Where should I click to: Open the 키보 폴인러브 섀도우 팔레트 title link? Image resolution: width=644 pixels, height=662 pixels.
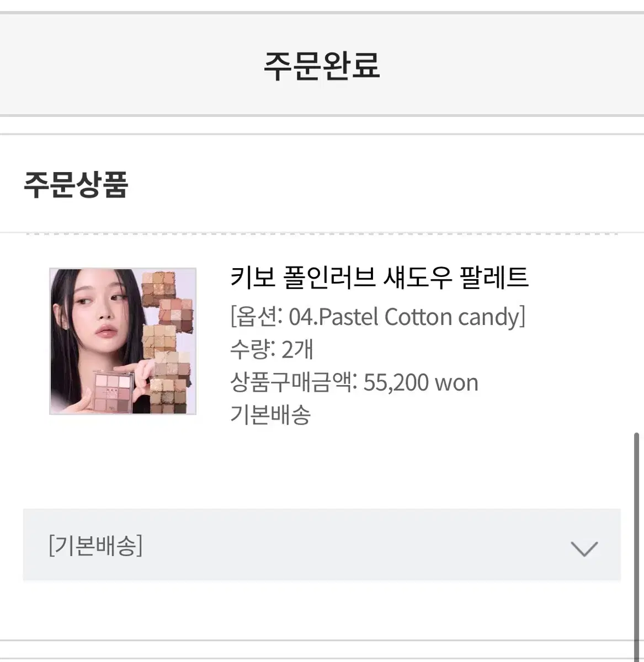click(379, 277)
